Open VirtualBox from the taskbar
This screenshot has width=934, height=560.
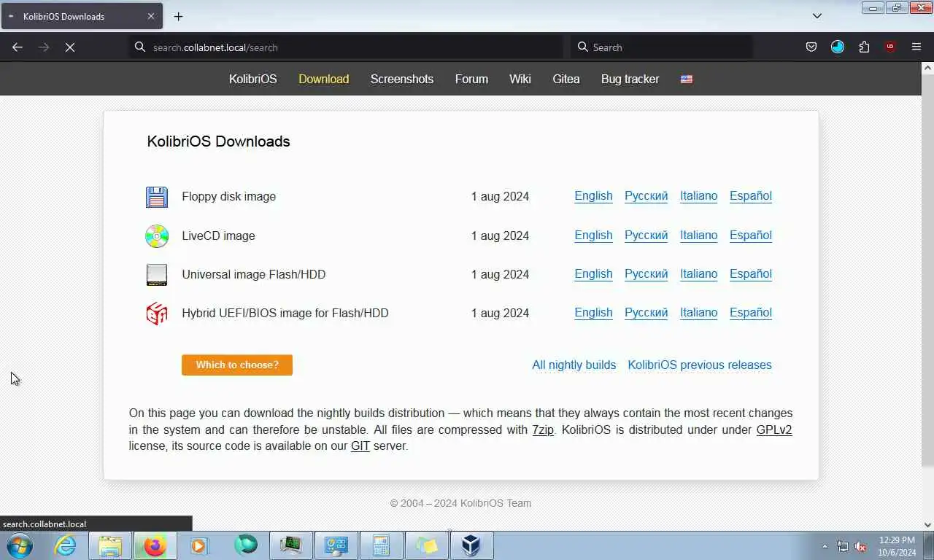pyautogui.click(x=471, y=545)
